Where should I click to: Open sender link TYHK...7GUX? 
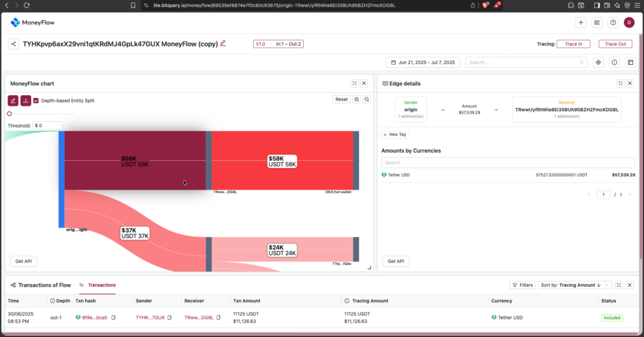pyautogui.click(x=150, y=318)
